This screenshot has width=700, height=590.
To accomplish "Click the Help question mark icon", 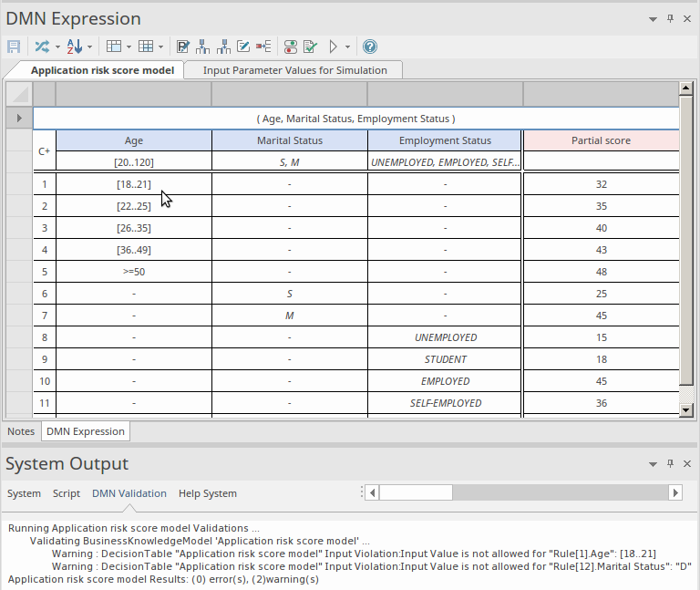I will (x=370, y=47).
